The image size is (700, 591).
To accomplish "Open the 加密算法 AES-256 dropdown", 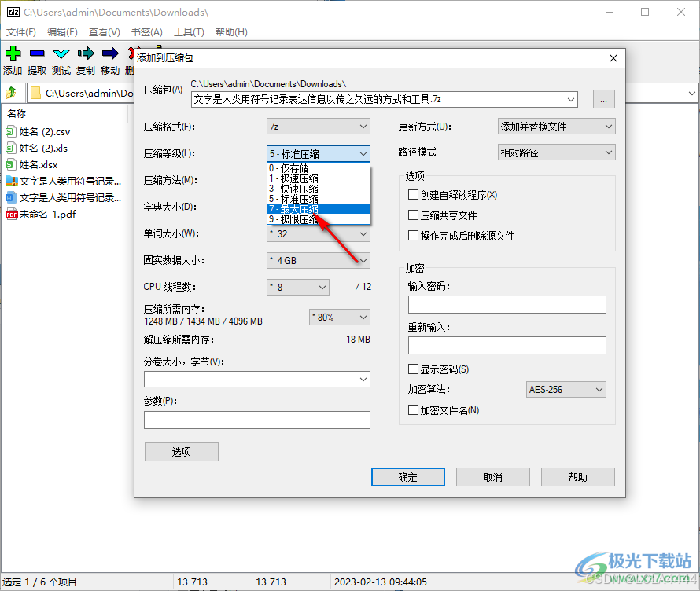I will (x=566, y=389).
